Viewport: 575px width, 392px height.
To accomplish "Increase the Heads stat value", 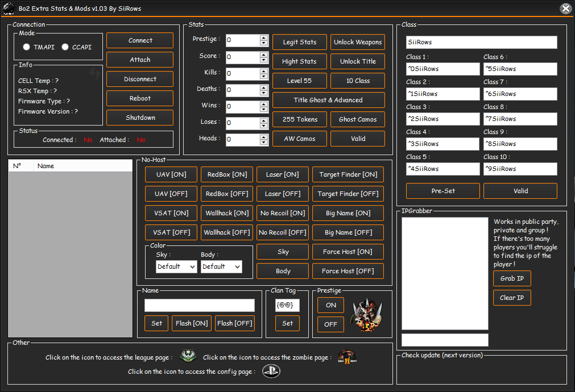I will coord(264,137).
